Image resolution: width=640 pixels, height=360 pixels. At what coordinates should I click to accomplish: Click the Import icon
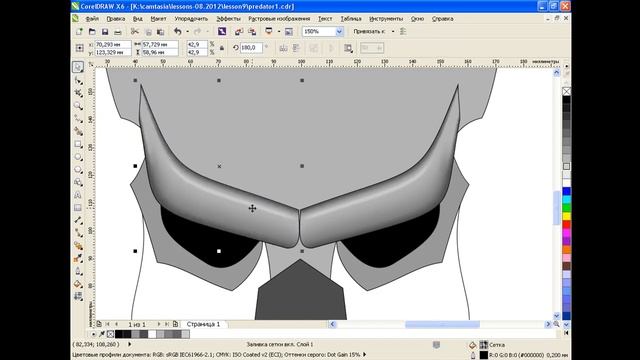click(239, 31)
